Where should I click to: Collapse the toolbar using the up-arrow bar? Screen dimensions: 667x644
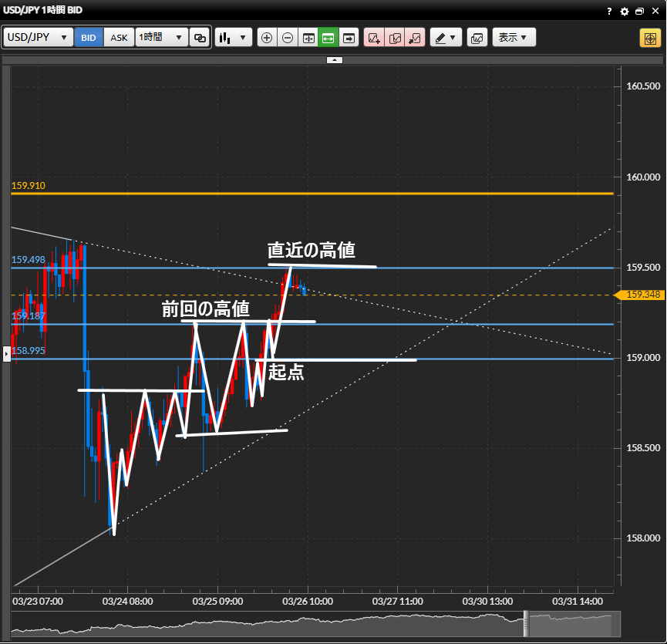click(x=333, y=59)
